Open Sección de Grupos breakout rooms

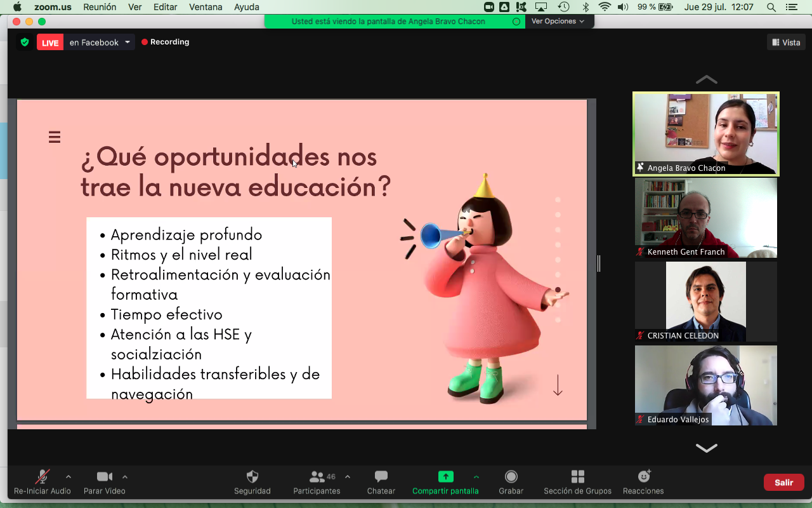(577, 477)
